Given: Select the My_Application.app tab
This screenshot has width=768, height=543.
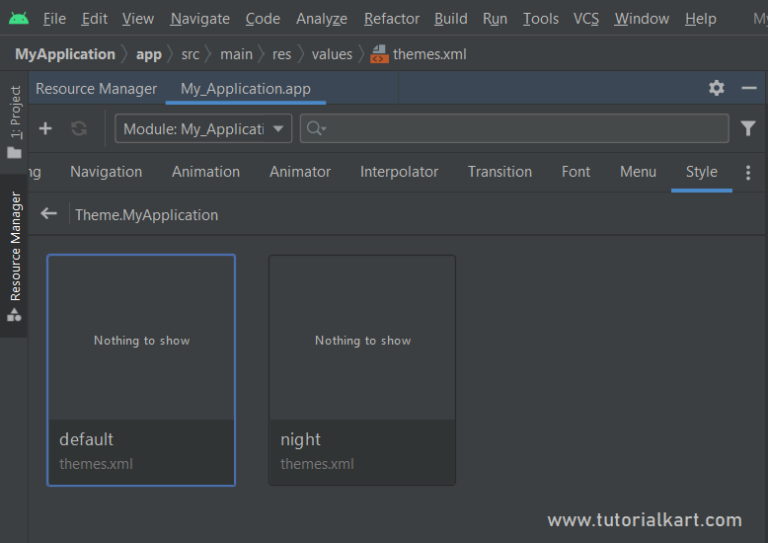Looking at the screenshot, I should point(245,89).
